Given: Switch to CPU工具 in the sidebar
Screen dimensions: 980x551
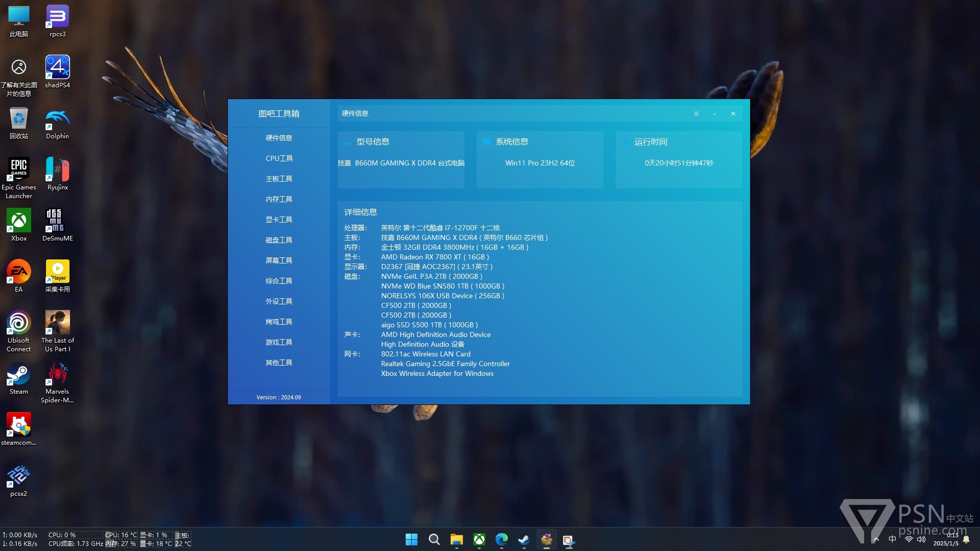Looking at the screenshot, I should point(278,158).
